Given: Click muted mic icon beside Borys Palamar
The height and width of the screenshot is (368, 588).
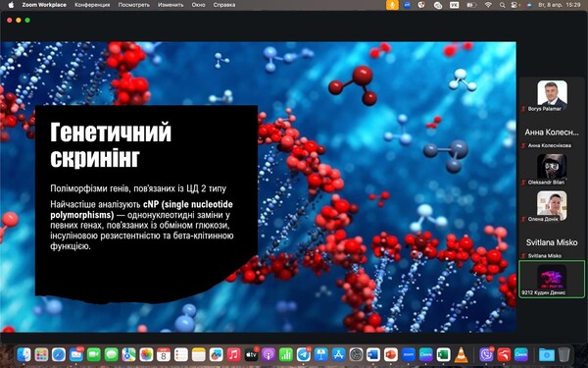Looking at the screenshot, I should click(523, 109).
